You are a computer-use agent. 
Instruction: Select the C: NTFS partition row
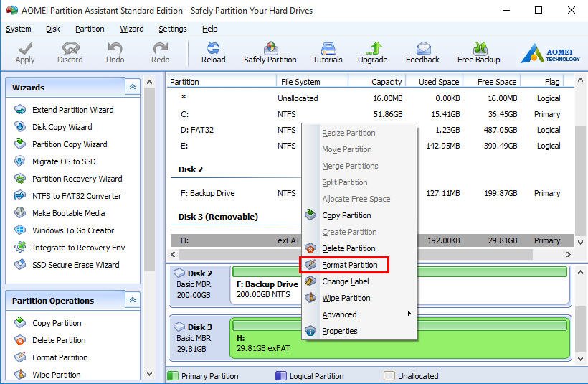371,114
